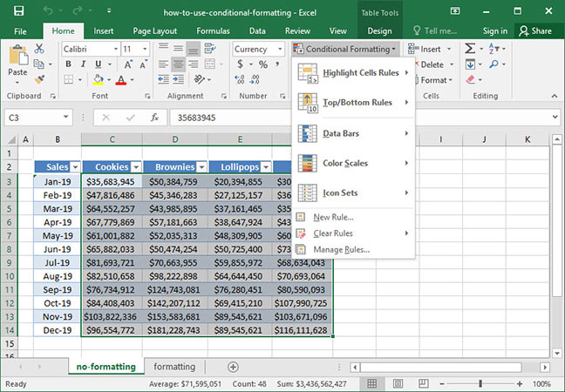
Task: Open Icon Sets submenu
Action: coord(353,193)
